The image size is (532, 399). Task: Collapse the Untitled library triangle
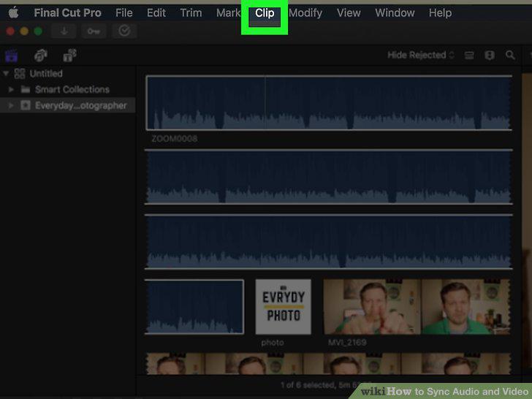tap(6, 73)
